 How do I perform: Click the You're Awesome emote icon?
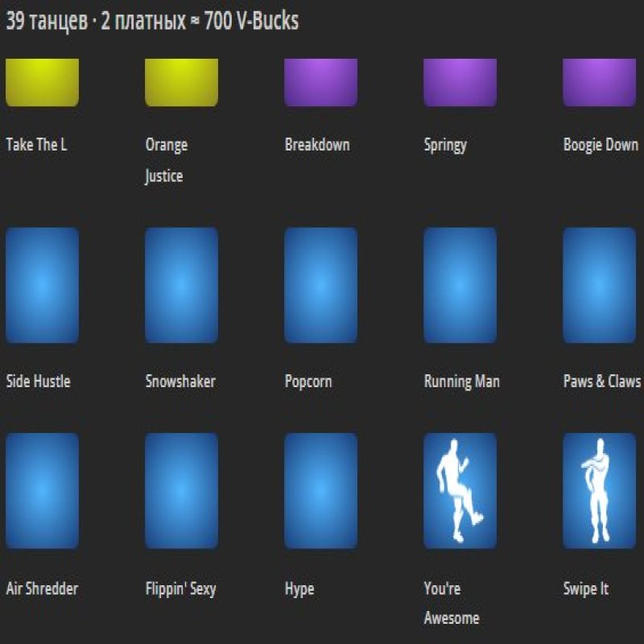[x=460, y=491]
